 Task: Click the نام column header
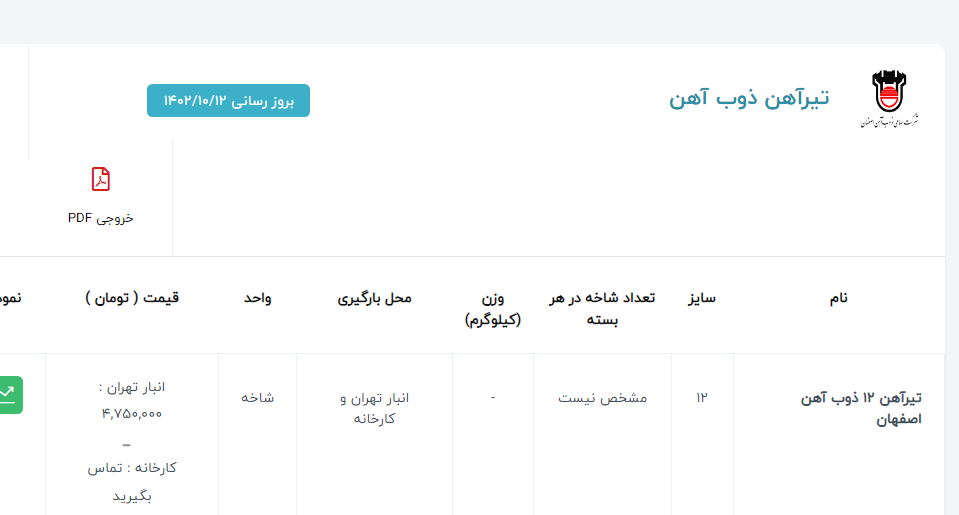838,298
